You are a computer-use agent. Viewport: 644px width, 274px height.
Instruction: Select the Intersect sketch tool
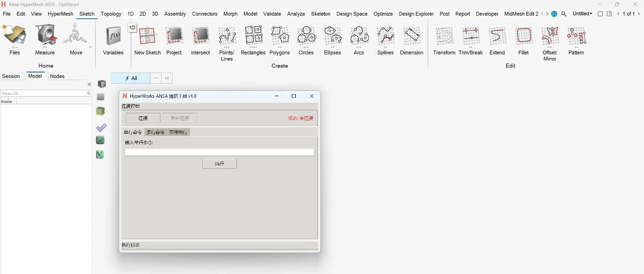click(200, 40)
